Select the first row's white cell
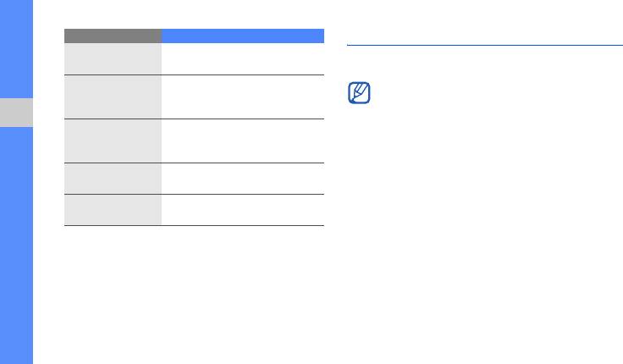623x364 pixels. point(243,58)
